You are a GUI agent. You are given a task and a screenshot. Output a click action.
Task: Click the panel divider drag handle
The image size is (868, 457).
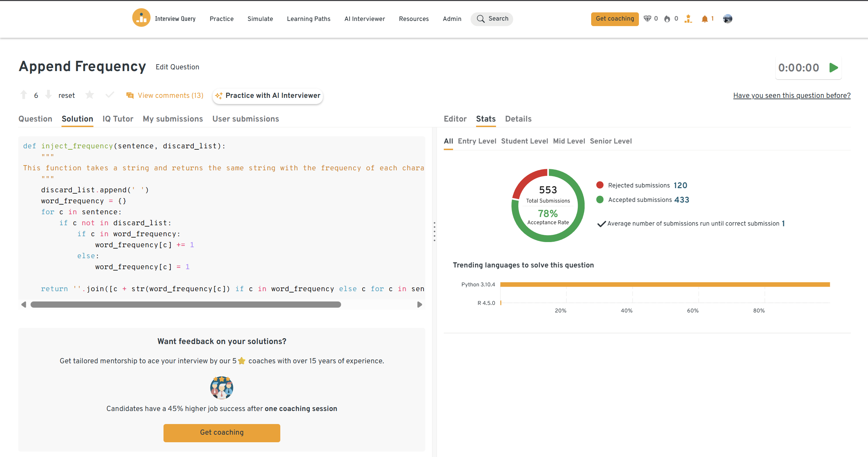tap(435, 231)
